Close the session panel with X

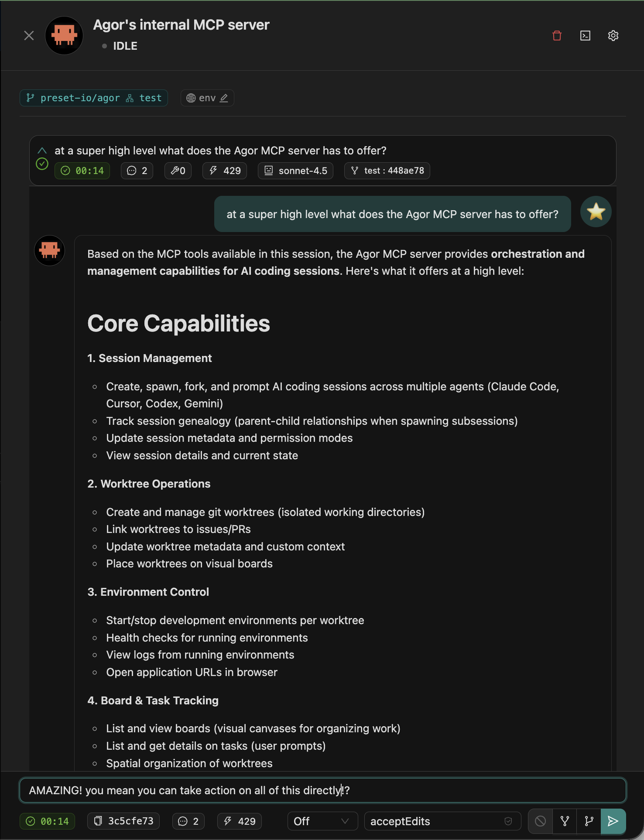(29, 36)
